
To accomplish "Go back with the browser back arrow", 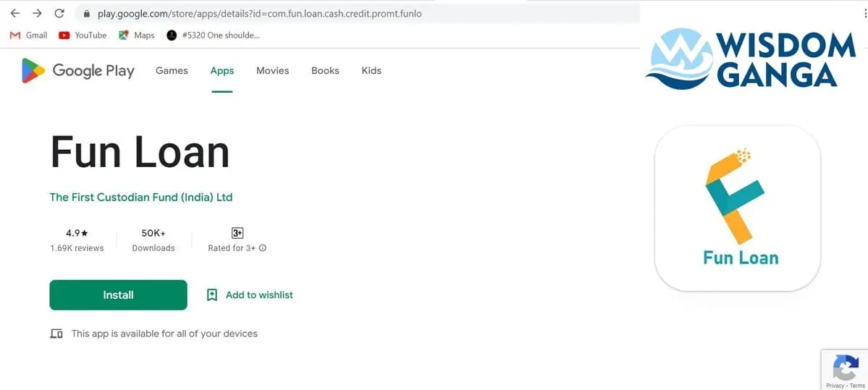I will pos(15,13).
